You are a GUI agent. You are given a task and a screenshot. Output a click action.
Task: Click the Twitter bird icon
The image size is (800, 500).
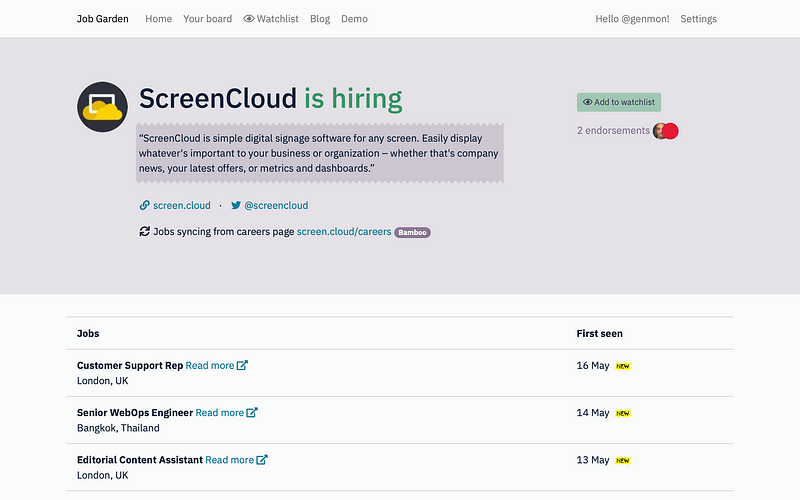tap(236, 205)
